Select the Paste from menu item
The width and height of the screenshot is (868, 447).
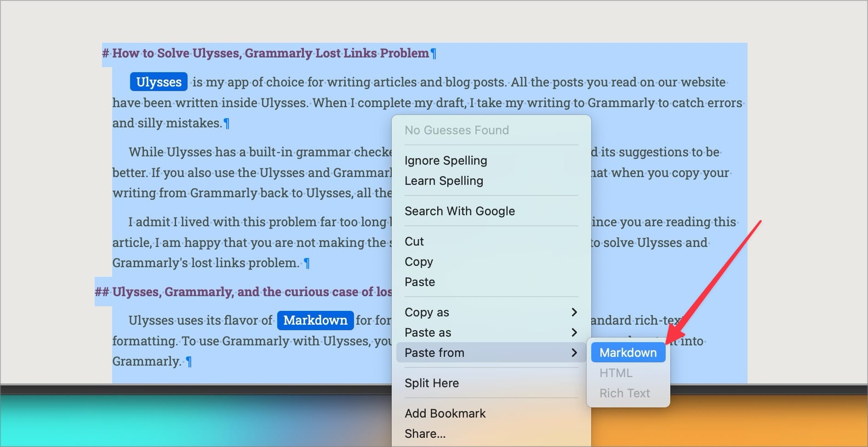pyautogui.click(x=491, y=353)
